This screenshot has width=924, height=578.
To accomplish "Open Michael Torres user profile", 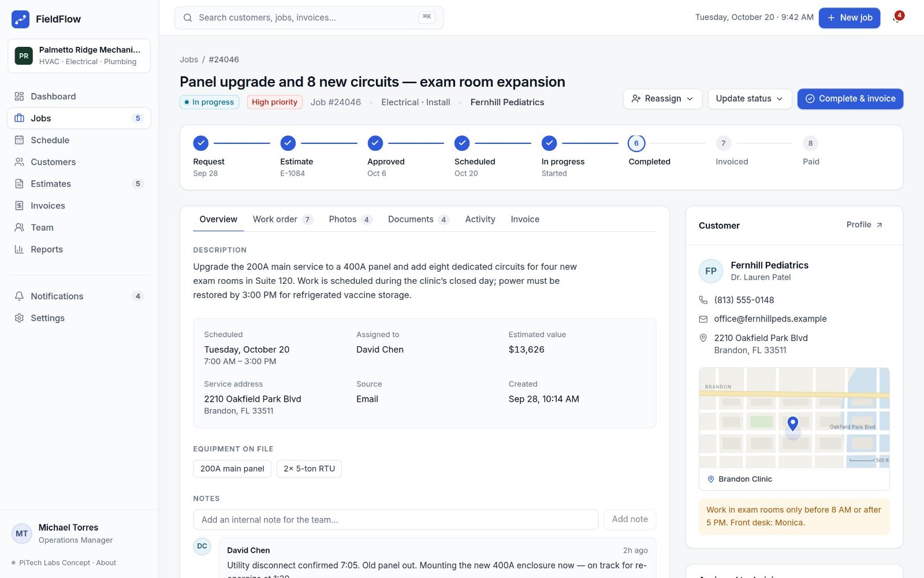I will coord(79,533).
